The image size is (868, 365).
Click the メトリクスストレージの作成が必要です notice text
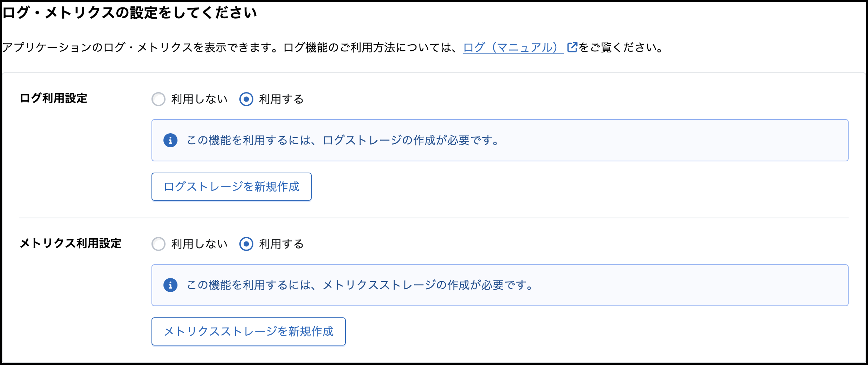360,285
